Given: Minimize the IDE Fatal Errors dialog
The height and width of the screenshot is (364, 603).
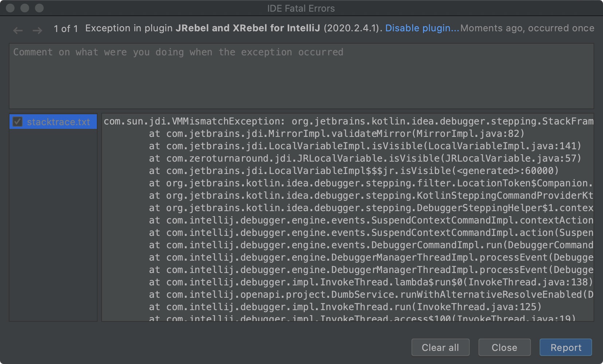Looking at the screenshot, I should [x=25, y=8].
